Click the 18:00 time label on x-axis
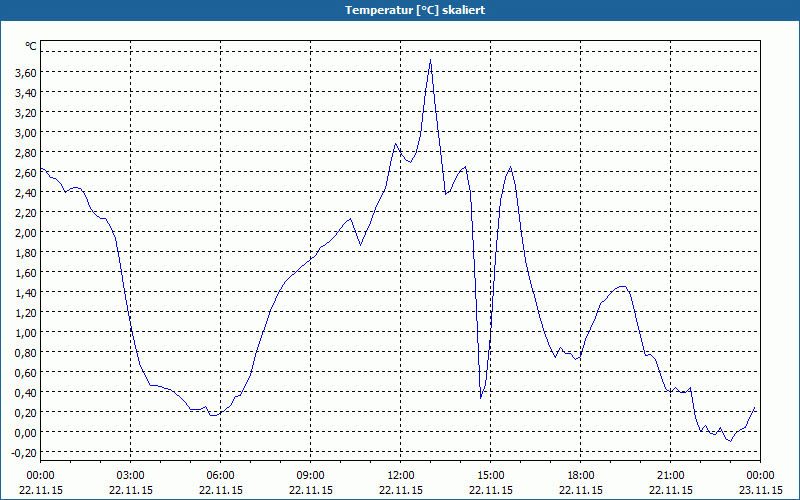Screen dimensions: 800x500 pos(581,476)
